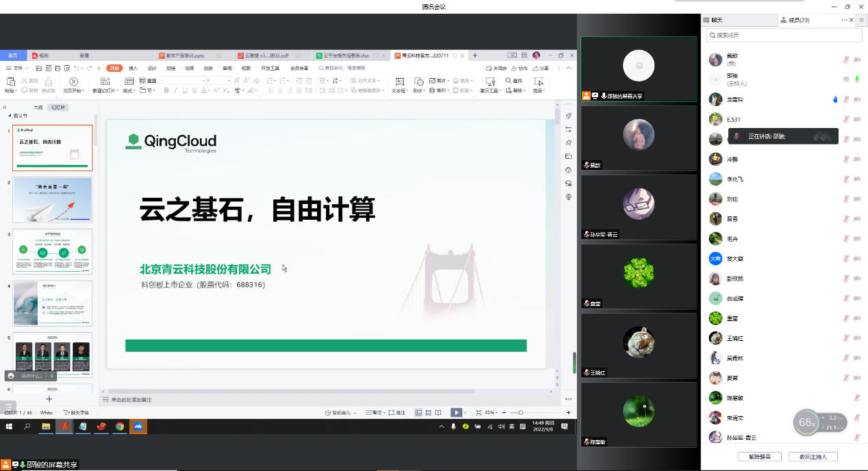Viewport: 868px width, 471px height.
Task: Switch to the 聊天 chat tab
Action: pos(716,21)
